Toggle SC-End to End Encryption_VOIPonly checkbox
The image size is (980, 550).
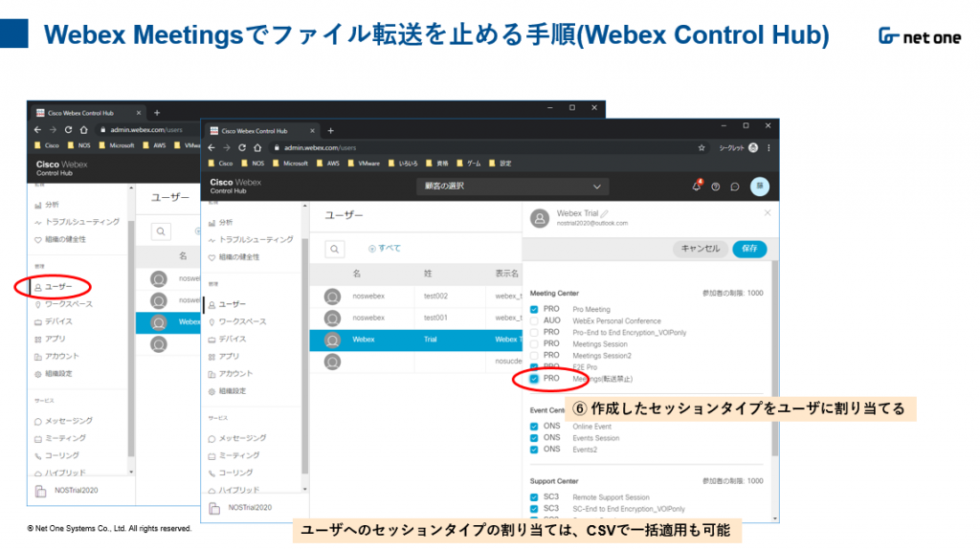click(534, 509)
